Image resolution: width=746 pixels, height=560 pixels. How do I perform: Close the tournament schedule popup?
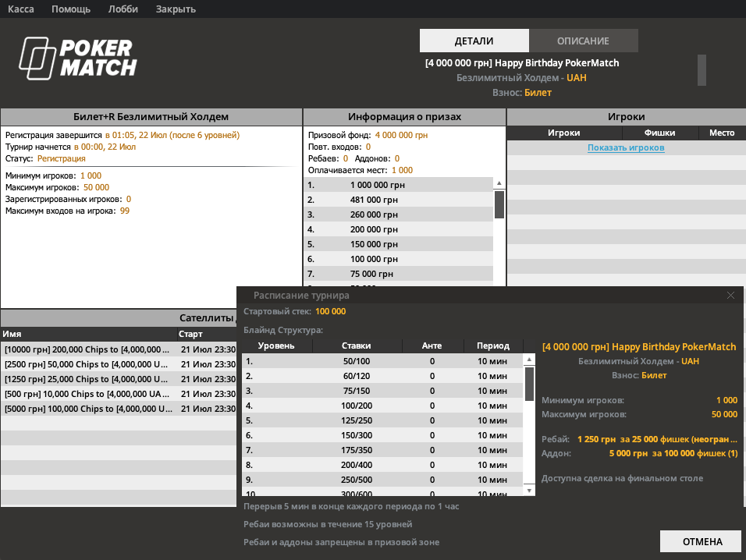730,296
